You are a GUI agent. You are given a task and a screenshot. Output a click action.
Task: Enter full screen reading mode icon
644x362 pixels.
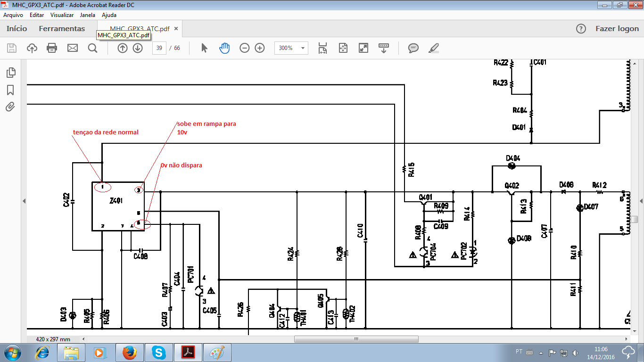point(363,48)
